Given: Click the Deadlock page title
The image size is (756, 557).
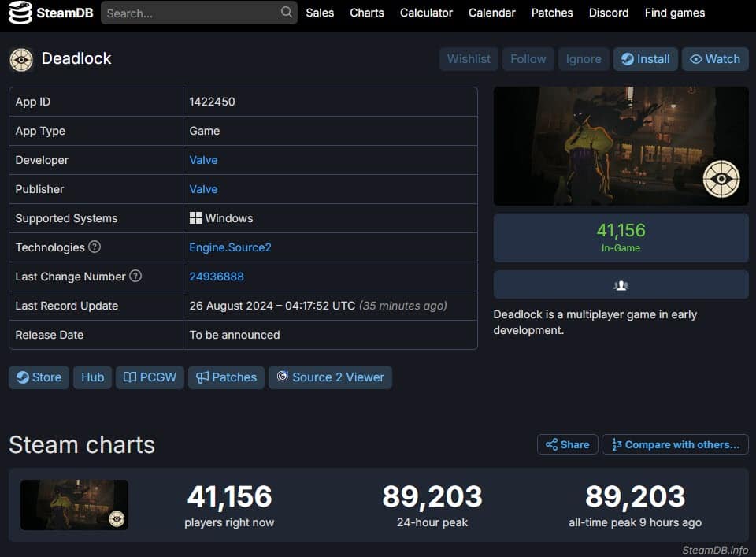Looking at the screenshot, I should 76,58.
